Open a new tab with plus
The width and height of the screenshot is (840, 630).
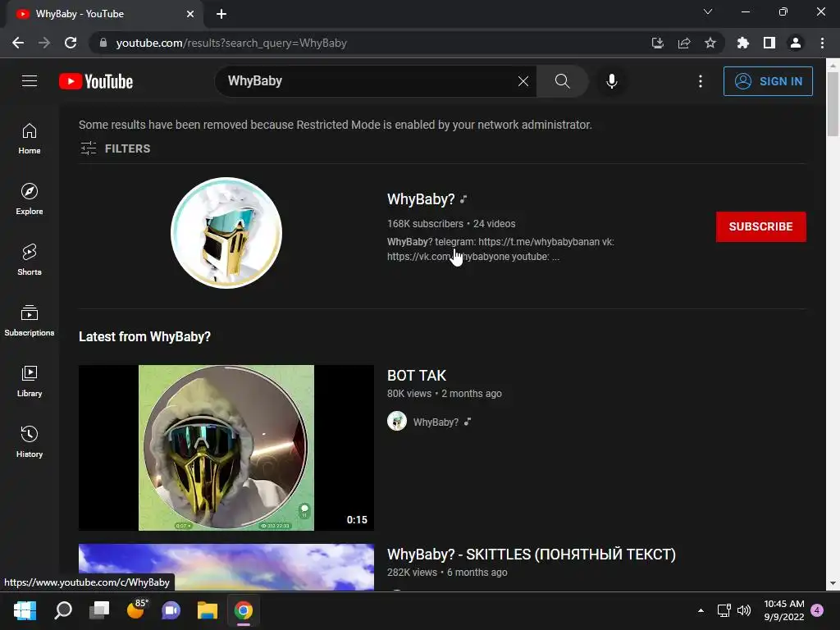point(221,14)
